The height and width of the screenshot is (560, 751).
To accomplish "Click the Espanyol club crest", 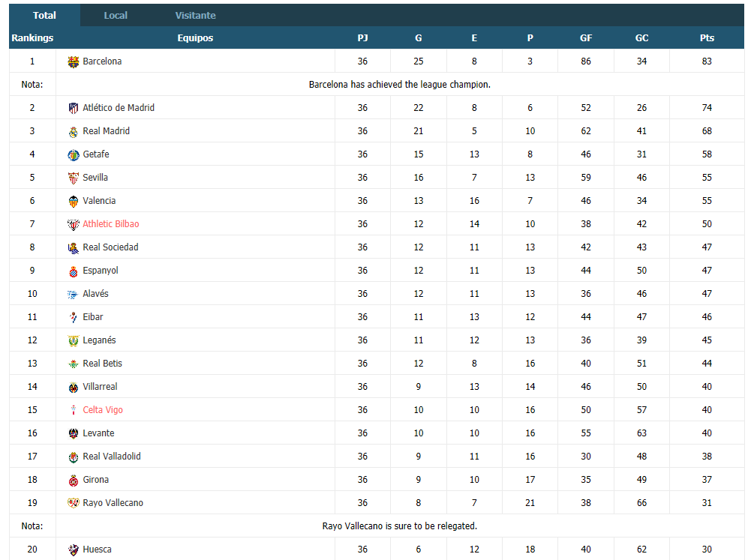I will [x=74, y=271].
